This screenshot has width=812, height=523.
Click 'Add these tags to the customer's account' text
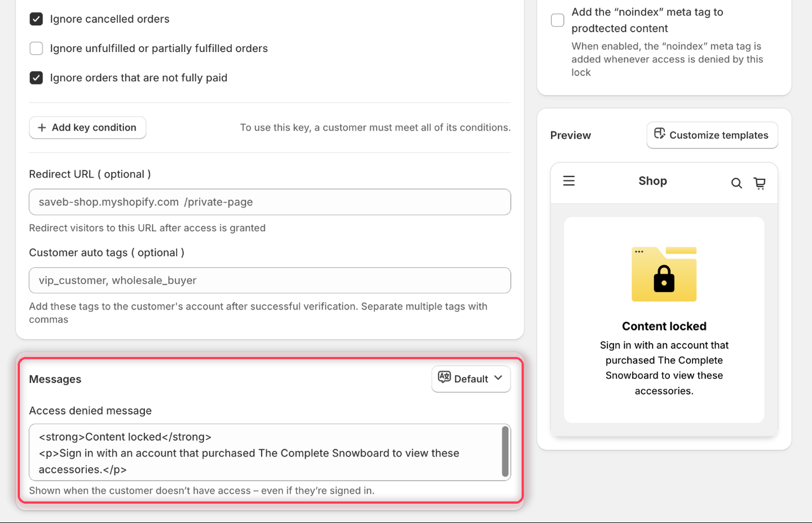click(x=258, y=313)
